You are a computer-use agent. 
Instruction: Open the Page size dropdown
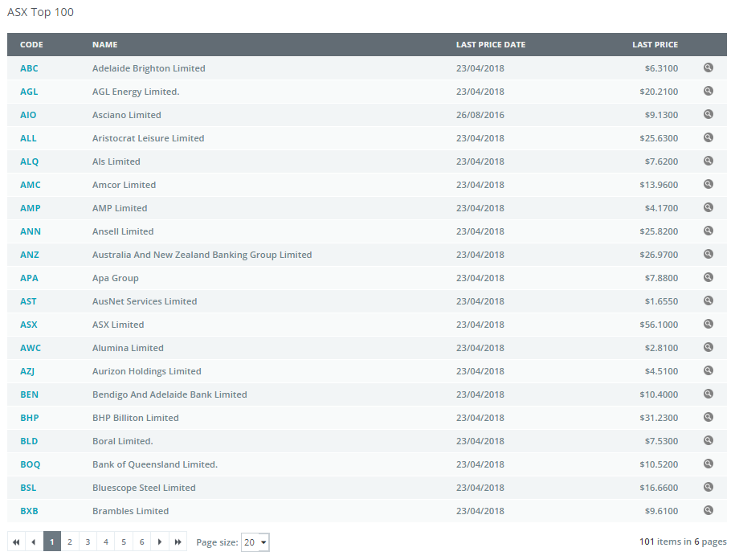pos(256,542)
